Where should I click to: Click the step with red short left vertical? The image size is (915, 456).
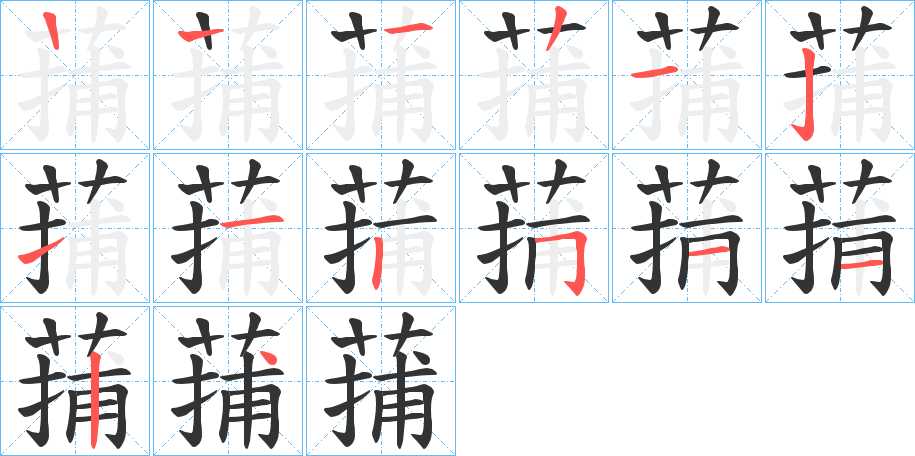(381, 228)
